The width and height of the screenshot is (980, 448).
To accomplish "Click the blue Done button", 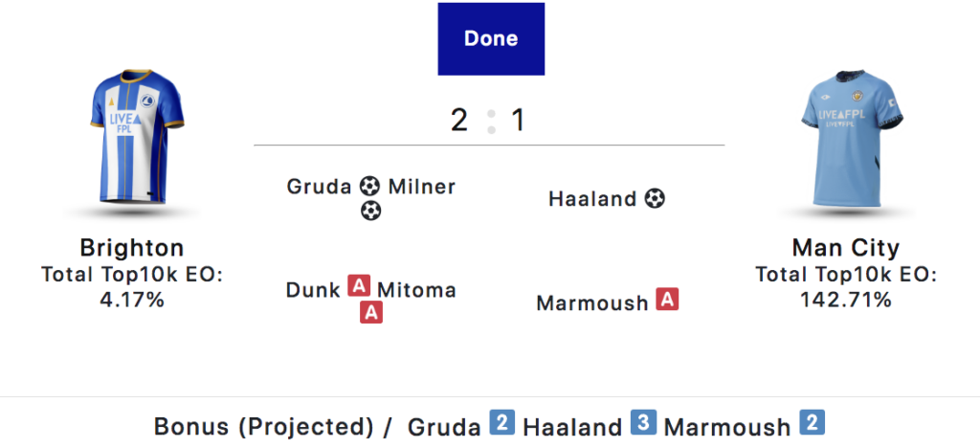I will 491,39.
